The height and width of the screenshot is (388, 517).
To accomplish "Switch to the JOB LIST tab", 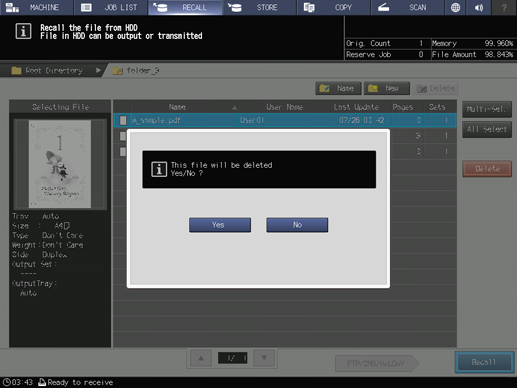I will tap(111, 7).
